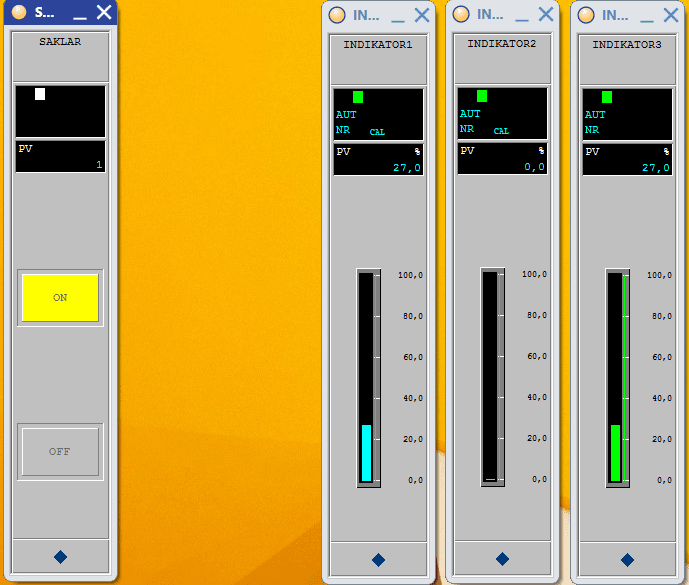This screenshot has width=689, height=585.
Task: Click AUT mode text in INDIKATOR3
Action: pyautogui.click(x=595, y=115)
